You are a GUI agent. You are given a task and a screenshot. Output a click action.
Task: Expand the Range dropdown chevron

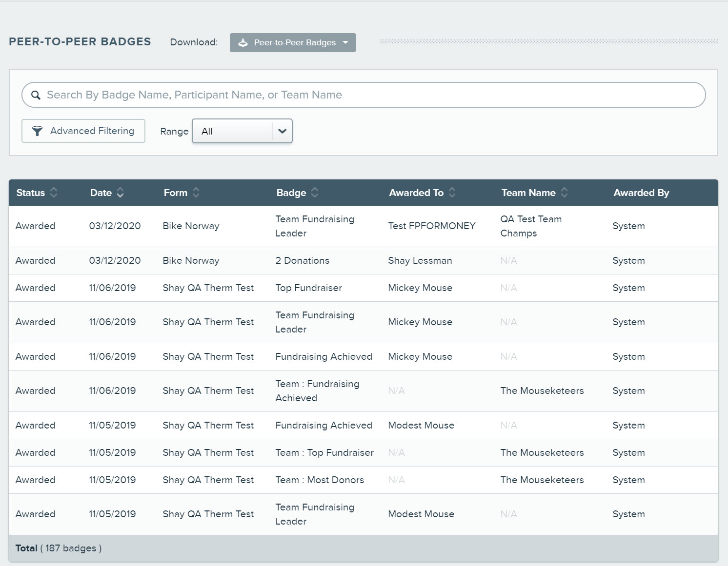[282, 131]
